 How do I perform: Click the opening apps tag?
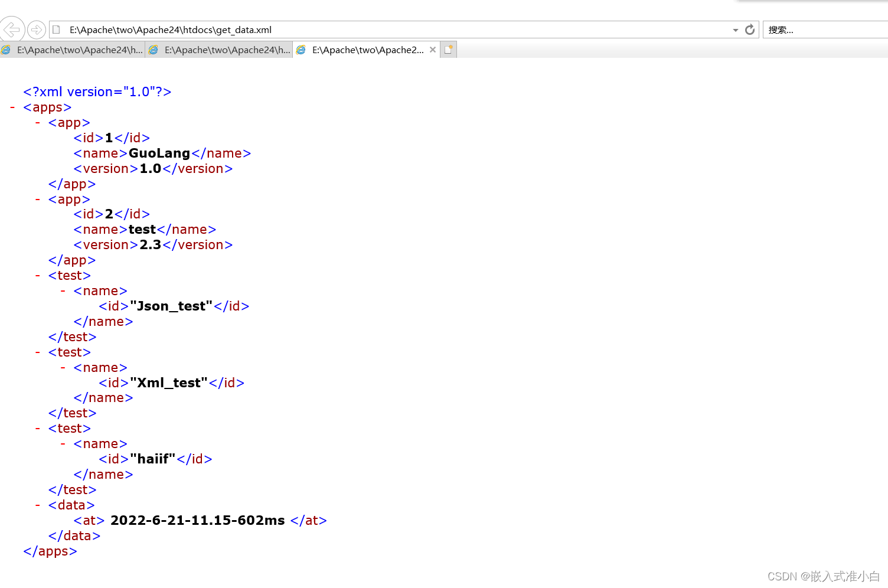tap(47, 107)
